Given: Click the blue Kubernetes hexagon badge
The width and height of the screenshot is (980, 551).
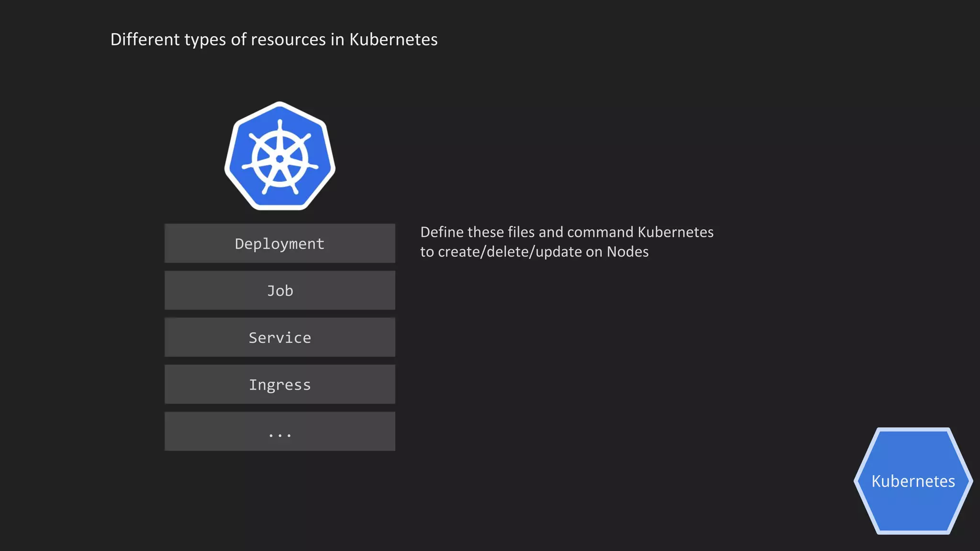Looking at the screenshot, I should point(913,481).
